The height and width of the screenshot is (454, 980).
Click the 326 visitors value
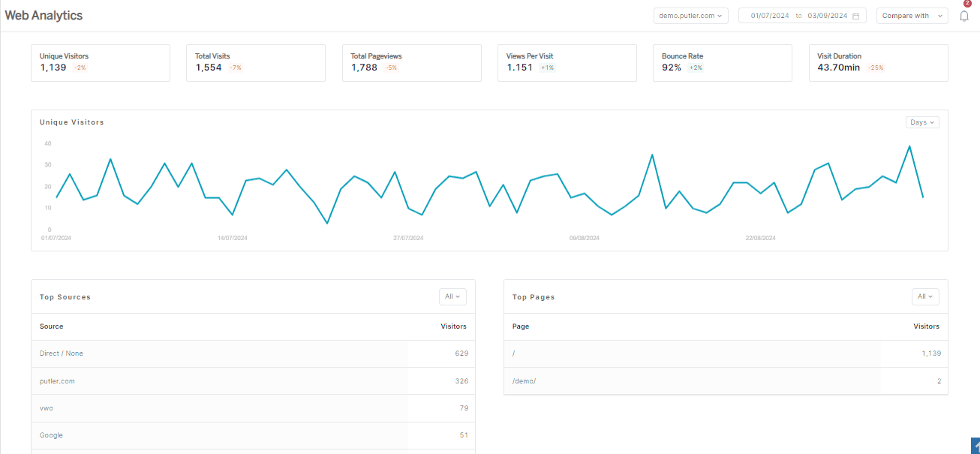(x=461, y=381)
